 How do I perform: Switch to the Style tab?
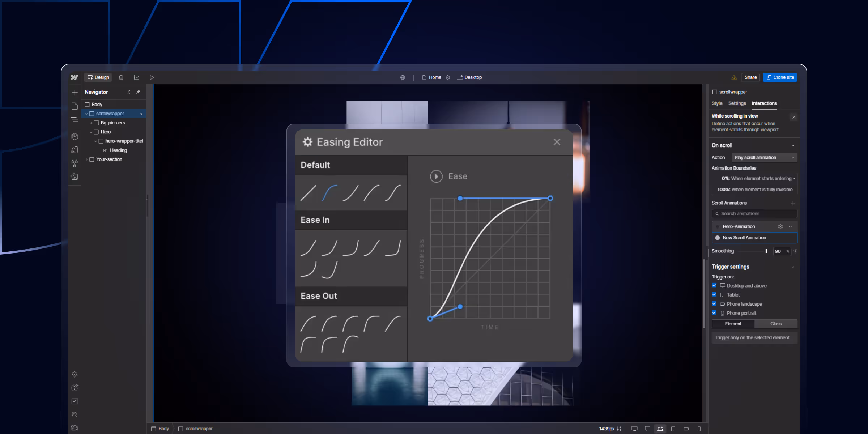(717, 103)
